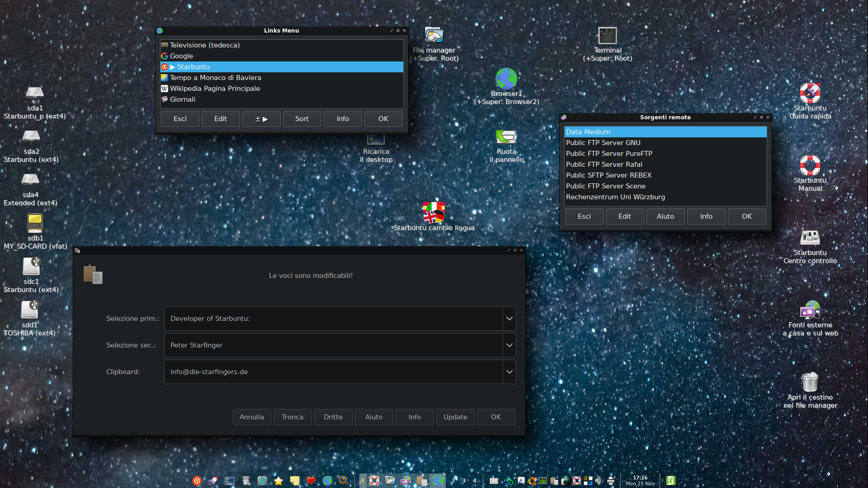Open the File manager desktop icon
Screen dimensions: 868x488
pos(434,35)
